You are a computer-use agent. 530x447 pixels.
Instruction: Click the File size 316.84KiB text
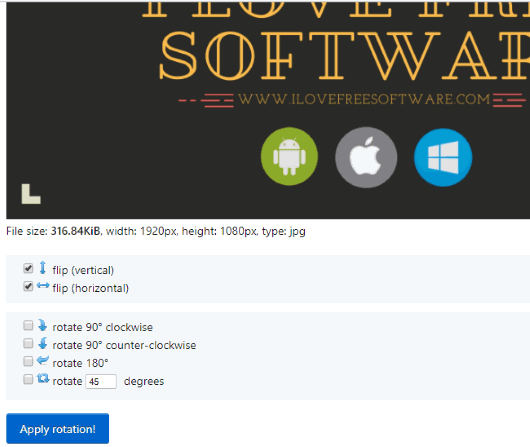coord(53,231)
